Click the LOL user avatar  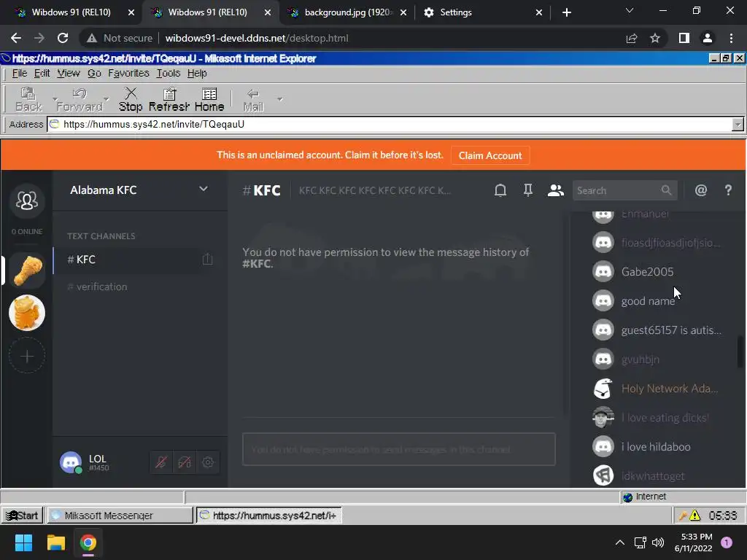(x=71, y=462)
